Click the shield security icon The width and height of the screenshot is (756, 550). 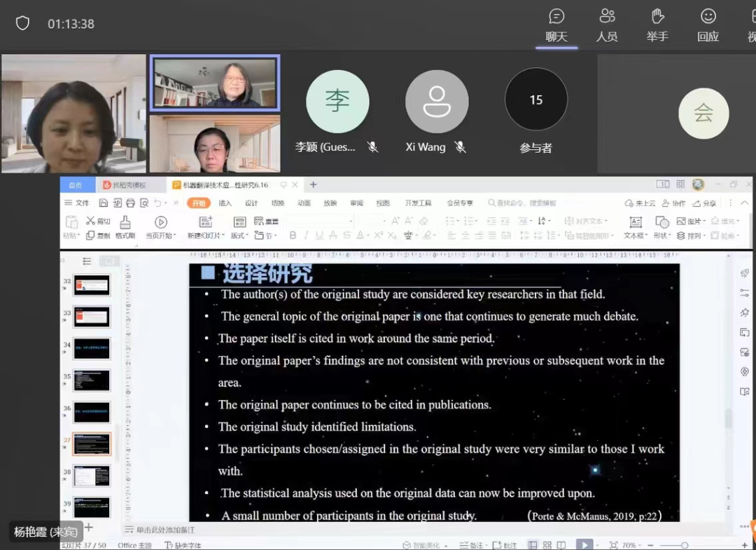click(x=22, y=24)
